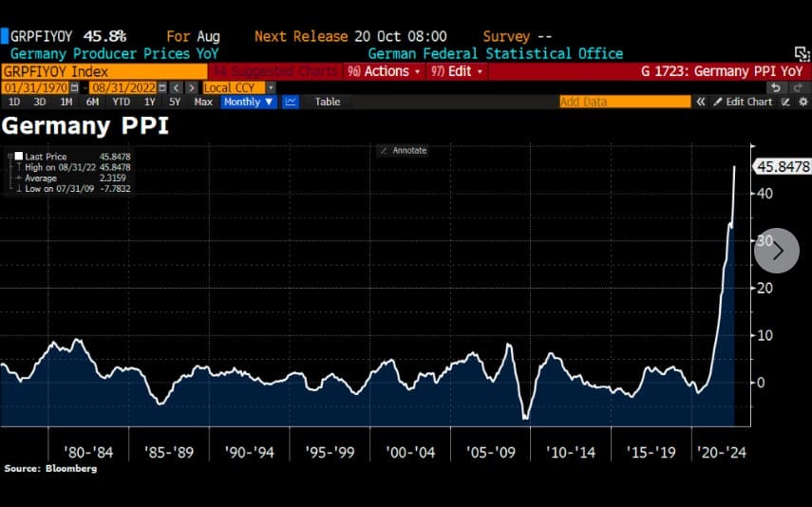Open the Monthly periodicity dropdown
Screen dimensions: 812x507
(249, 102)
